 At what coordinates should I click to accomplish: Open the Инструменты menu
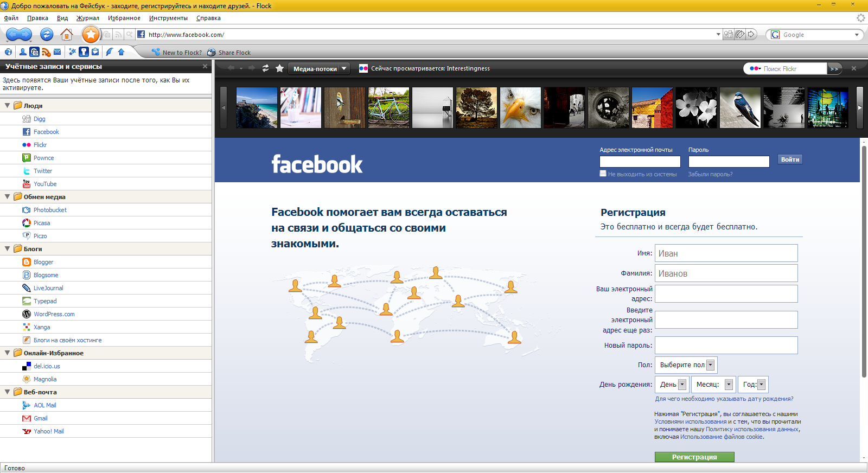pos(168,18)
